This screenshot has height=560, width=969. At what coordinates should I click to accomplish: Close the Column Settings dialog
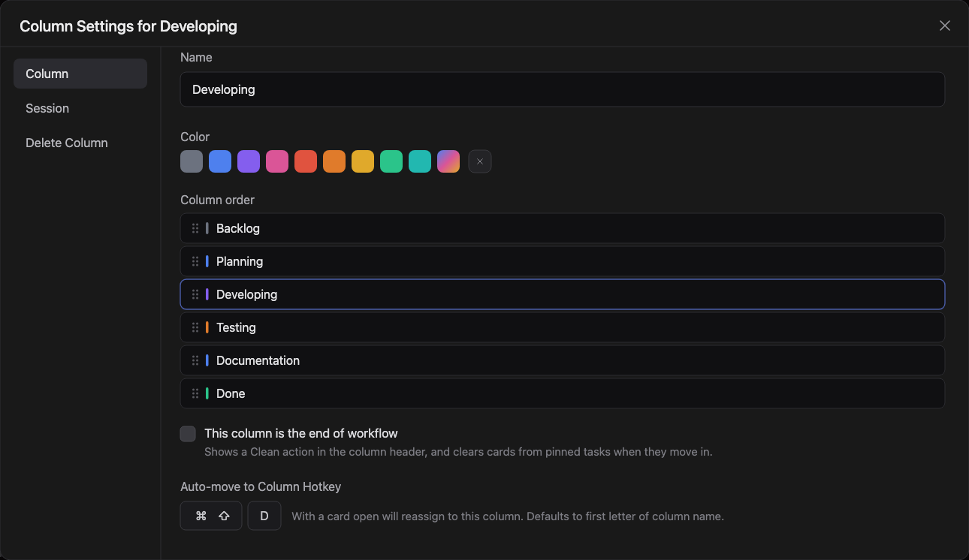(945, 26)
